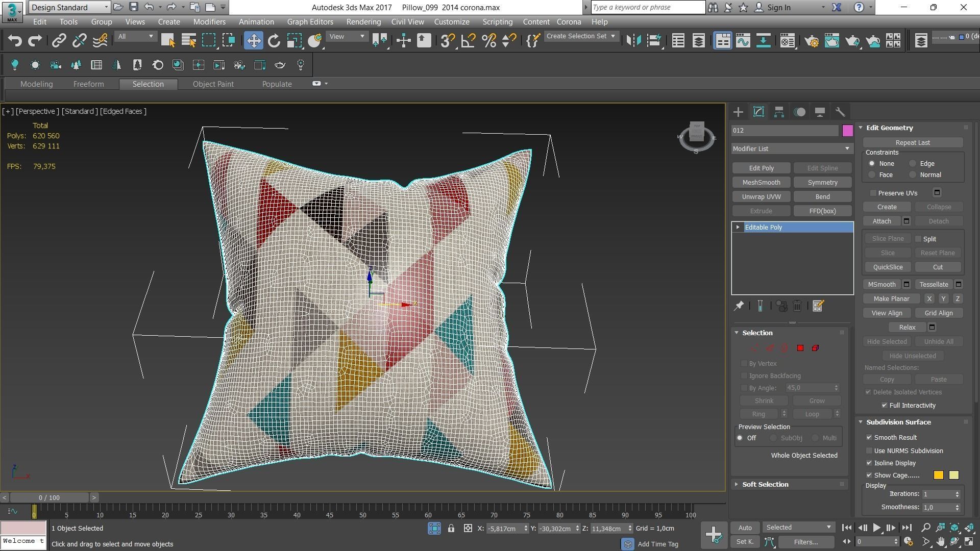
Task: Select Polygon sub-object level icon
Action: pyautogui.click(x=800, y=348)
